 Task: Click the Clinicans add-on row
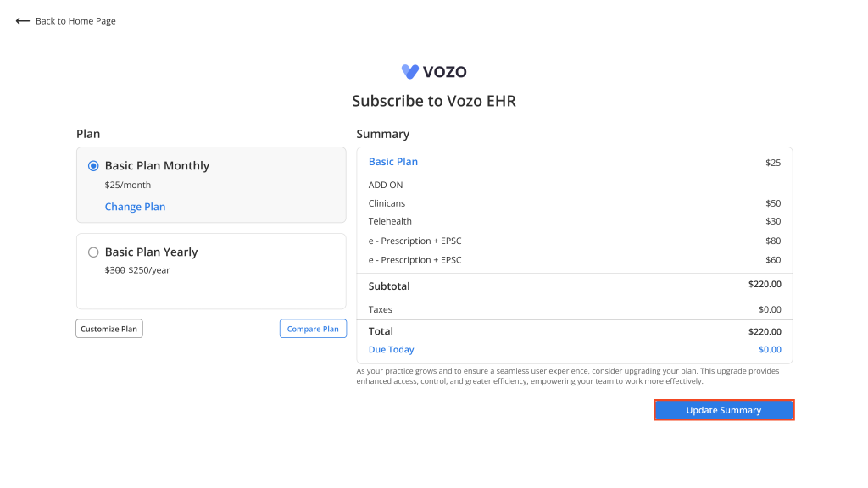pyautogui.click(x=575, y=203)
